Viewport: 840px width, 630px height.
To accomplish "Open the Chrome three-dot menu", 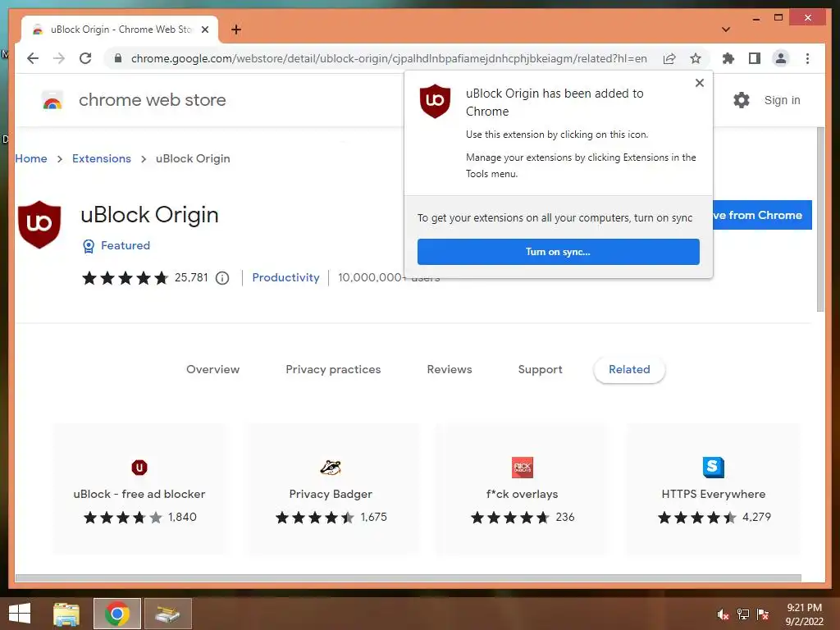I will (807, 58).
